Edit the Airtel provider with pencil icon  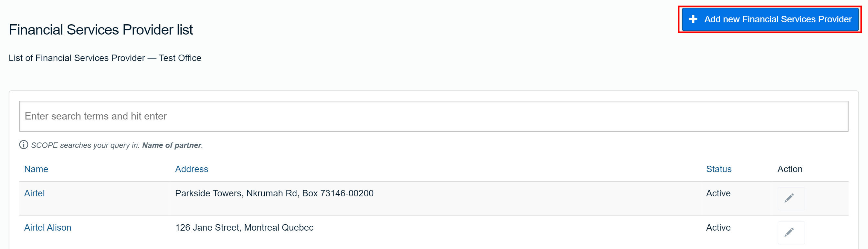791,199
